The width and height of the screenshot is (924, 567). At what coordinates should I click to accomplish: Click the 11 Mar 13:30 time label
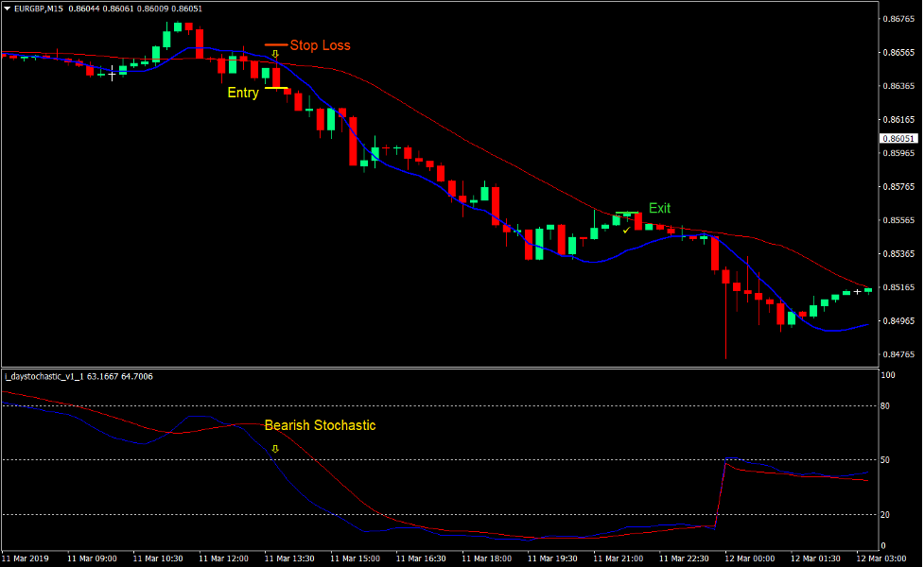coord(289,558)
